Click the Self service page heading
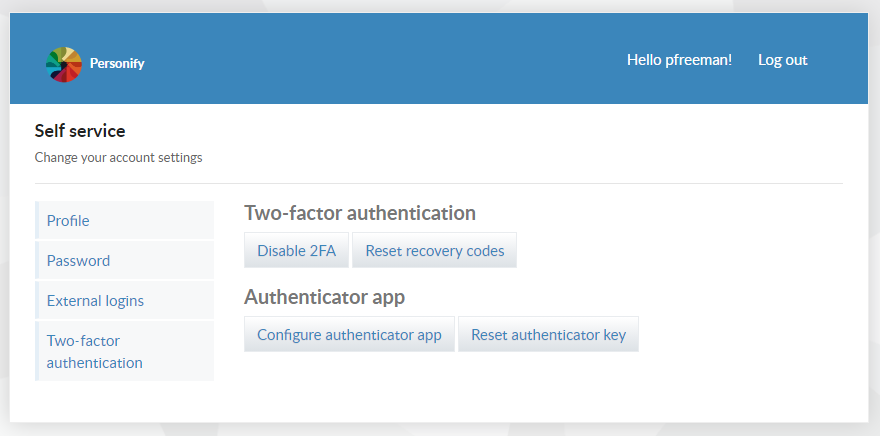This screenshot has height=436, width=880. 80,131
